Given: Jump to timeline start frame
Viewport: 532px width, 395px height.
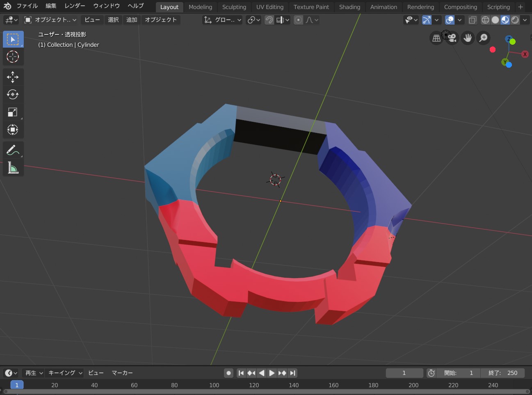Looking at the screenshot, I should click(x=241, y=373).
